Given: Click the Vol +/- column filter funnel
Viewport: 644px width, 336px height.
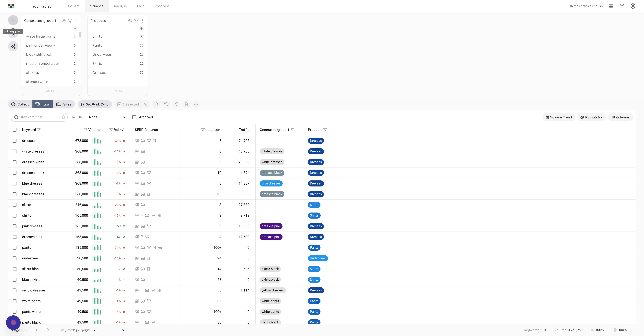Looking at the screenshot, I should (x=111, y=130).
